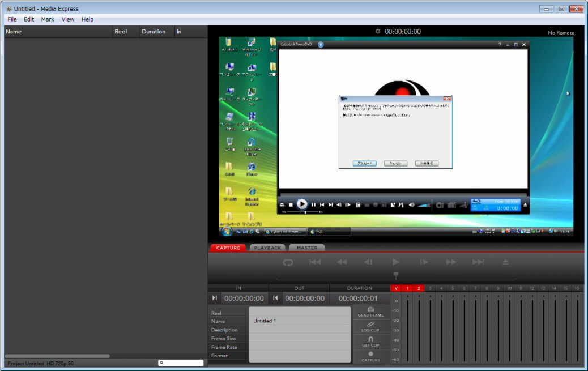Click the eject tape button
The width and height of the screenshot is (588, 371).
click(x=505, y=262)
